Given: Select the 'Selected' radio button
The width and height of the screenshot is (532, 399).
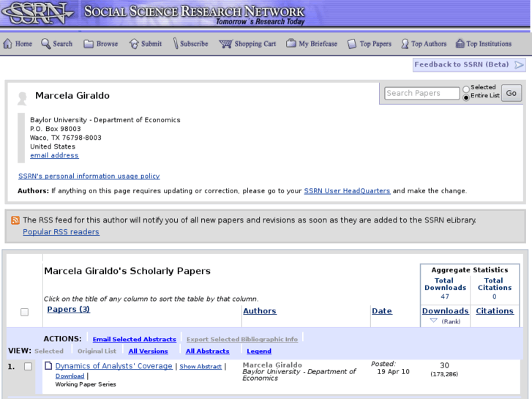Looking at the screenshot, I should pyautogui.click(x=466, y=89).
